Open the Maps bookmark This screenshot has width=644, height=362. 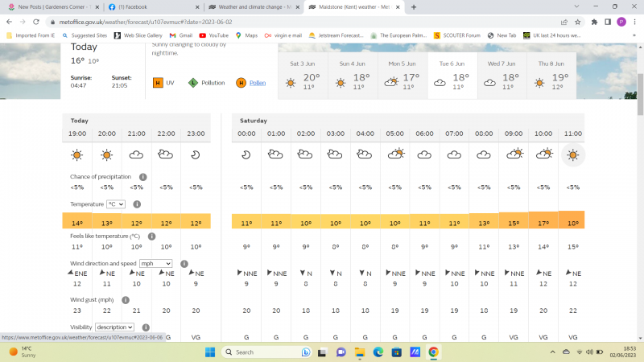247,35
